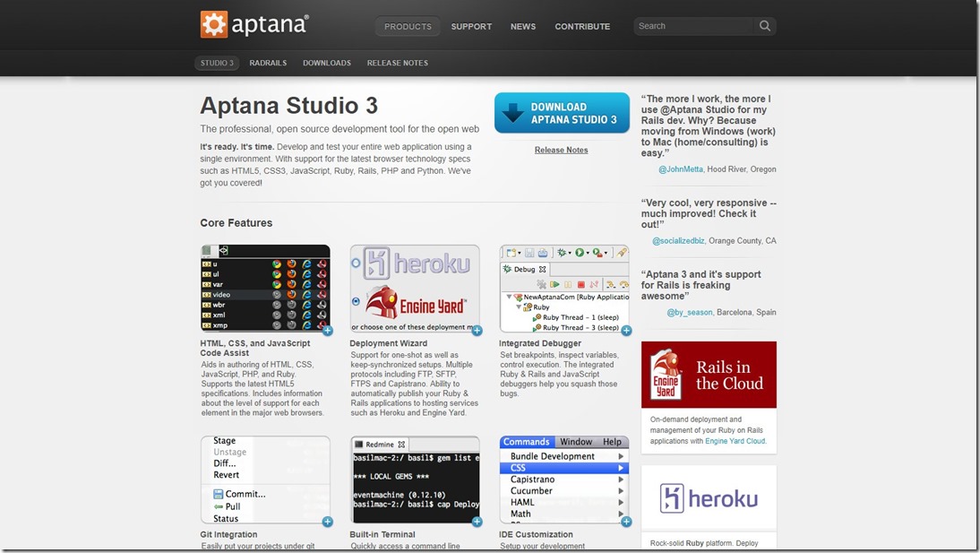980x553 pixels.
Task: Follow the Engine Yard Cloud link
Action: [735, 441]
